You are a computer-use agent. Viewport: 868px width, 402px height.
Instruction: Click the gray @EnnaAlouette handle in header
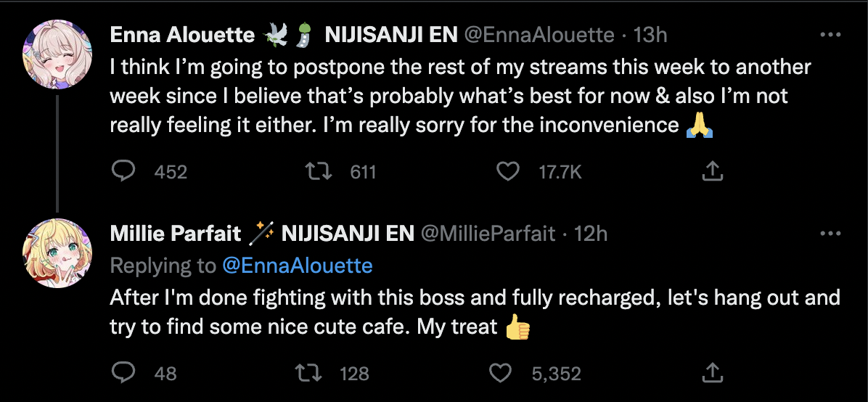[x=539, y=35]
